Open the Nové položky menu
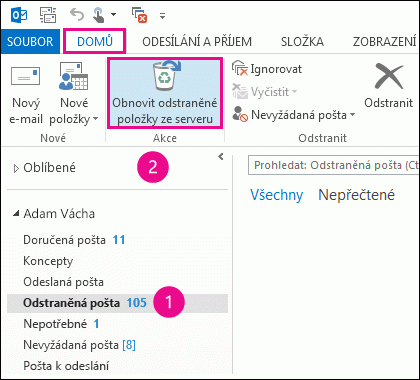Screen dimensions: 420x380 click(x=74, y=94)
